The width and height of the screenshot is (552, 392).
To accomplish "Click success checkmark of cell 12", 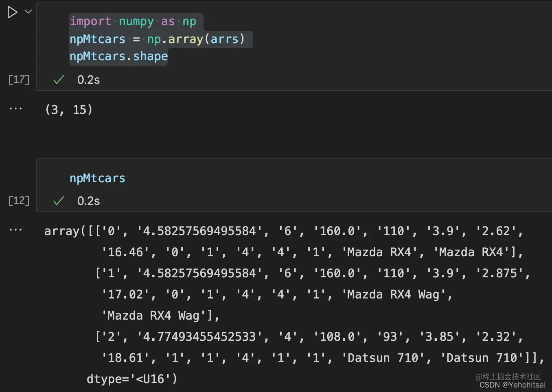I will (59, 201).
